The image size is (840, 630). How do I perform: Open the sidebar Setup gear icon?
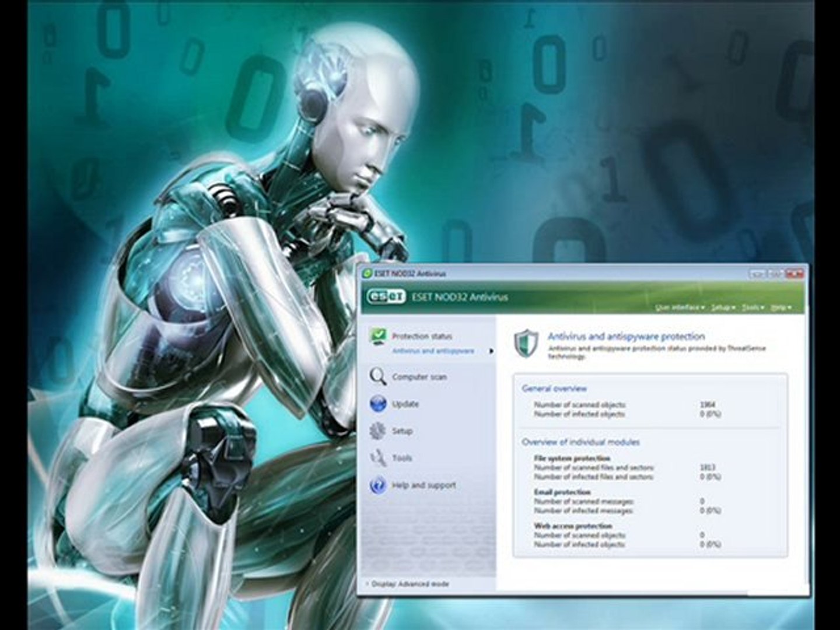coord(378,431)
